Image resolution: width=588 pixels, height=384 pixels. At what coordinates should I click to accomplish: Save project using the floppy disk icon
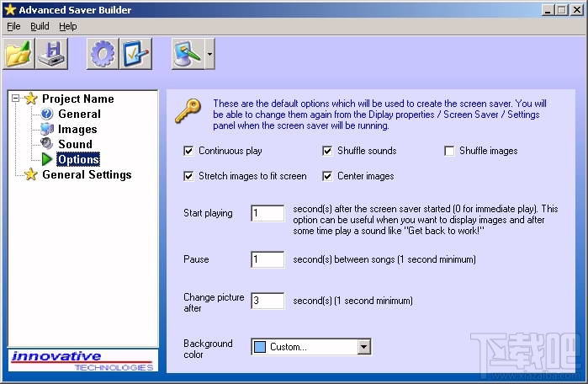pyautogui.click(x=51, y=54)
